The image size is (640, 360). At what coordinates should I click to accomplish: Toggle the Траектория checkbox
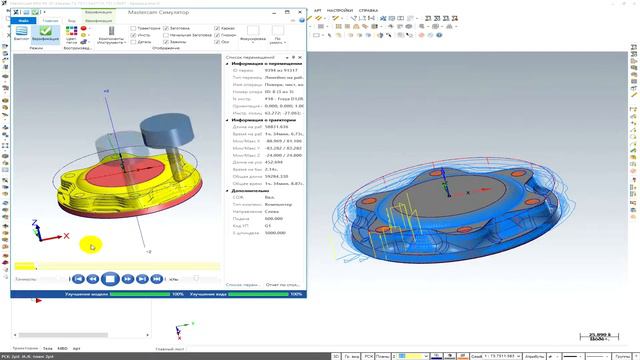pos(133,28)
